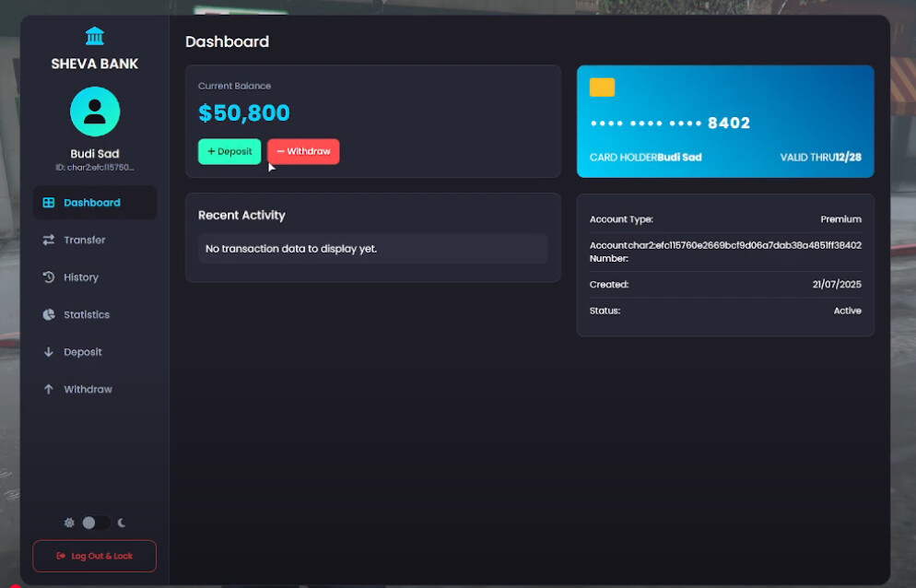
Task: Click the History clock icon
Action: pyautogui.click(x=49, y=277)
